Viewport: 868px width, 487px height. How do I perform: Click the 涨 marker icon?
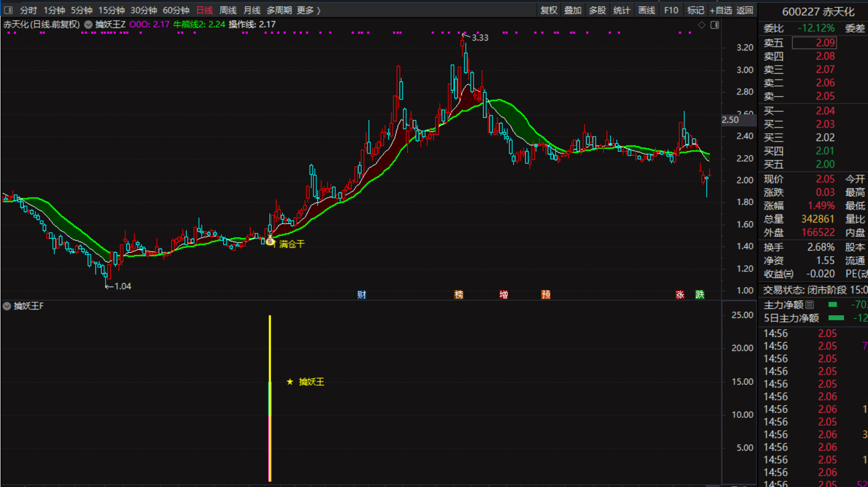click(x=680, y=295)
